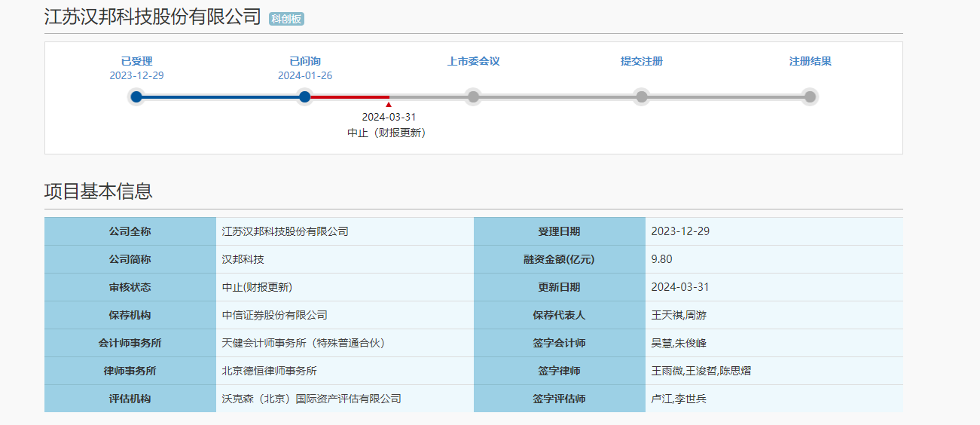Viewport: 980px width, 425px height.
Task: Click the 保荐机构 header cell
Action: (x=130, y=315)
